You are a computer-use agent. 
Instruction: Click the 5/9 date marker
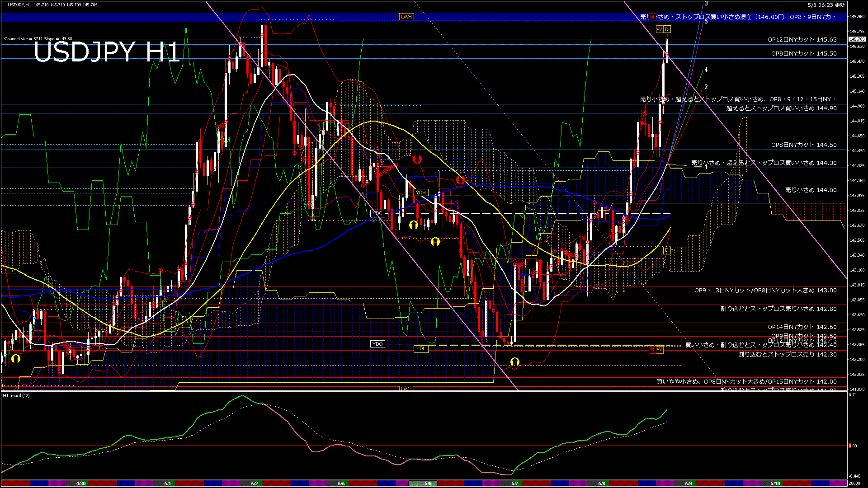[689, 483]
